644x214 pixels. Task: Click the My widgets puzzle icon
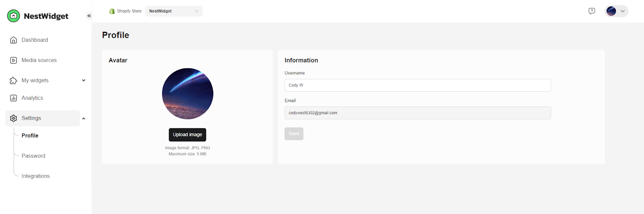tap(13, 80)
